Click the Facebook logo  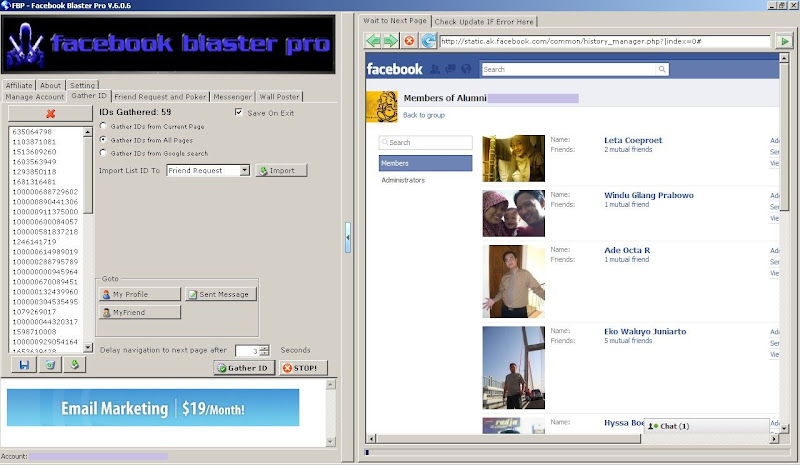click(394, 69)
